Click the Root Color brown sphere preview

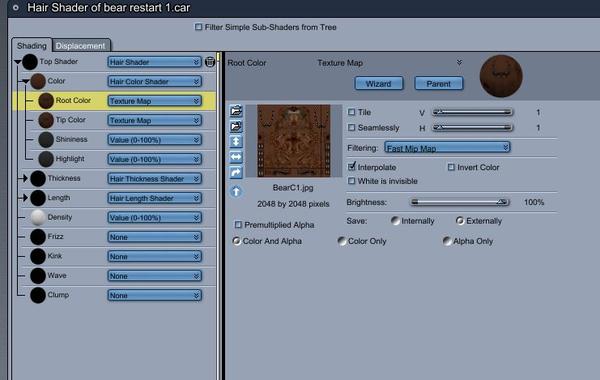point(46,101)
